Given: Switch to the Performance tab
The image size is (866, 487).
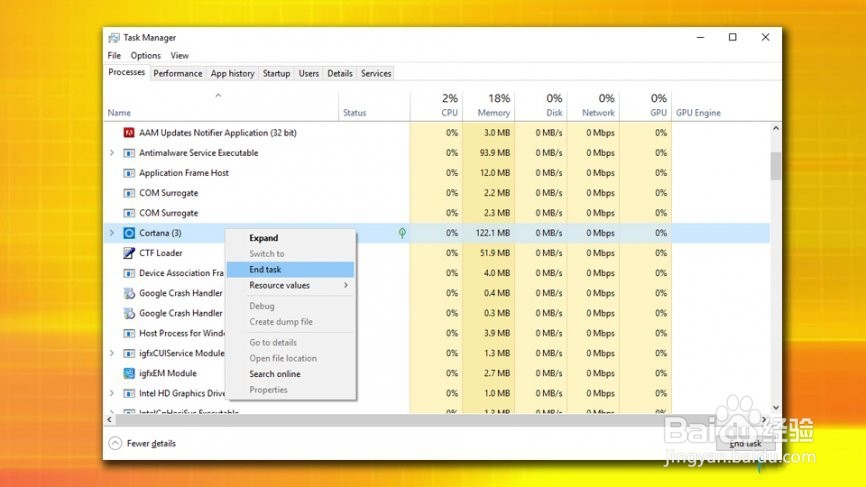Looking at the screenshot, I should [x=178, y=73].
